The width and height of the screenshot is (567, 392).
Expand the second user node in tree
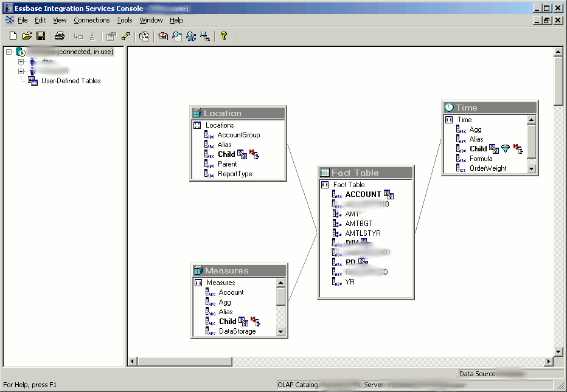pos(21,71)
